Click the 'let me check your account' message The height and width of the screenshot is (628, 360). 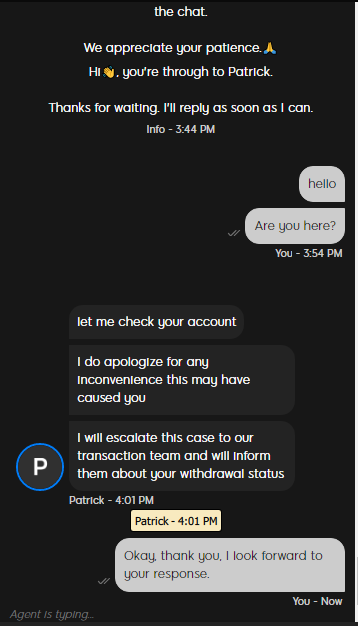[156, 322]
